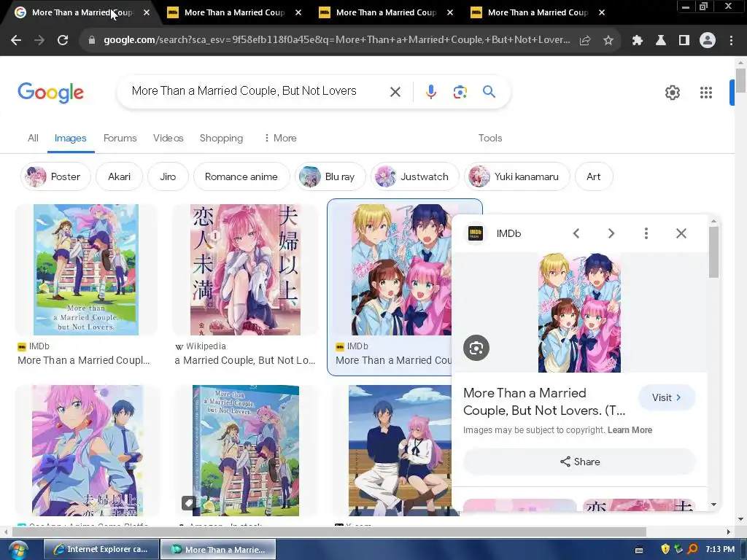Filter by Romance anime chip

[x=241, y=176]
